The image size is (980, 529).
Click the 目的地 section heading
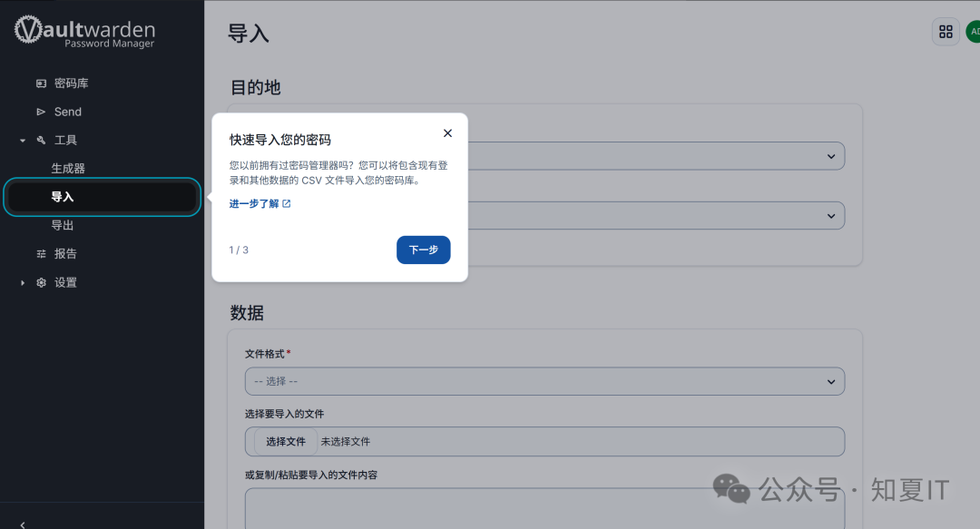[x=256, y=87]
